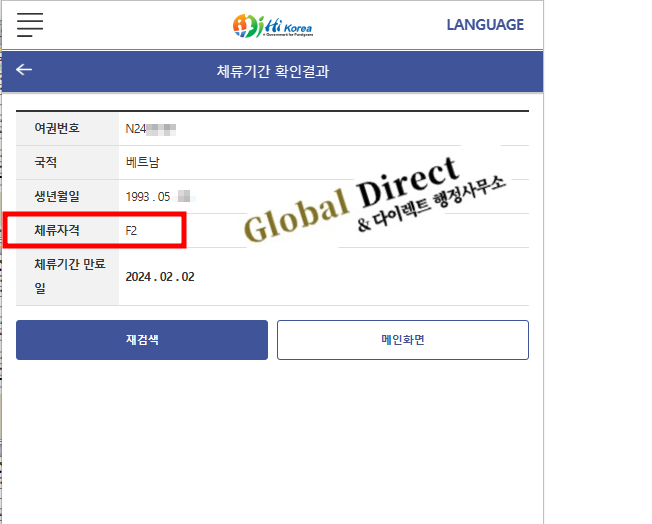Click the nationality value 베트남

[143, 162]
